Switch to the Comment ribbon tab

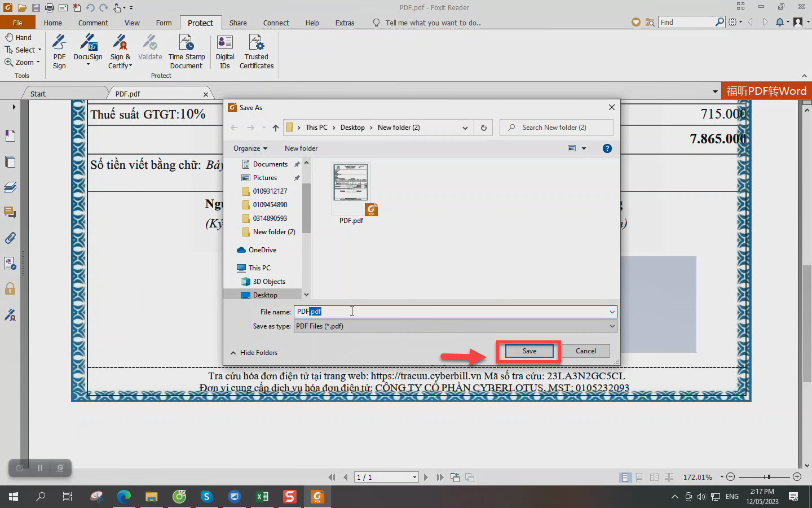click(x=93, y=23)
